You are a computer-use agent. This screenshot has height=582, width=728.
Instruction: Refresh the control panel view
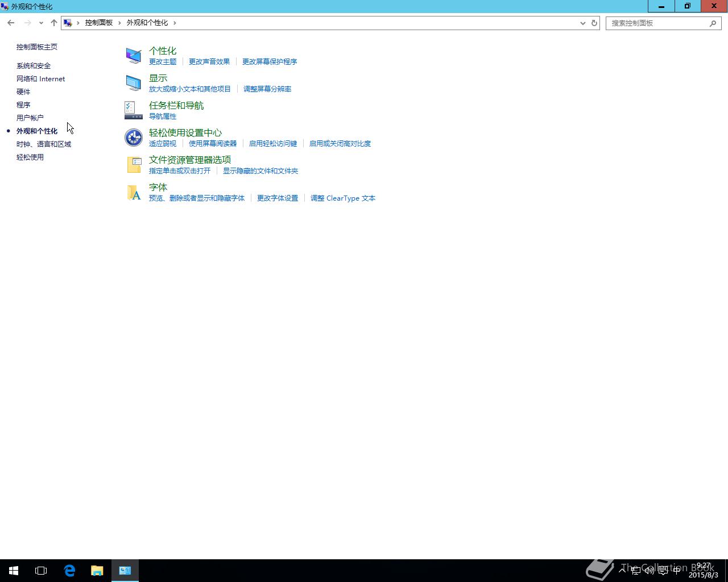[594, 23]
